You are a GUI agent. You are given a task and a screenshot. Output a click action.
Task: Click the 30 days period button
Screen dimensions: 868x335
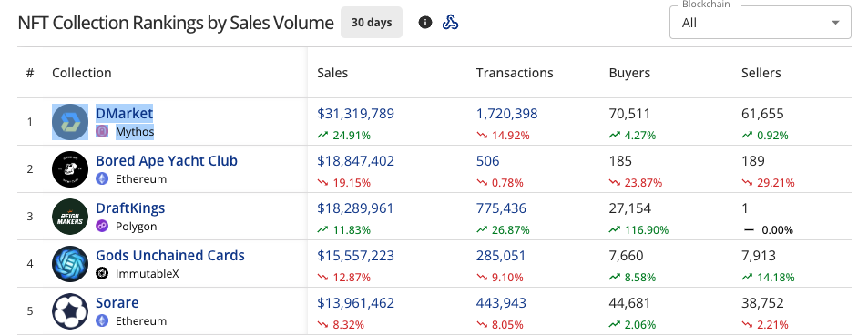372,23
